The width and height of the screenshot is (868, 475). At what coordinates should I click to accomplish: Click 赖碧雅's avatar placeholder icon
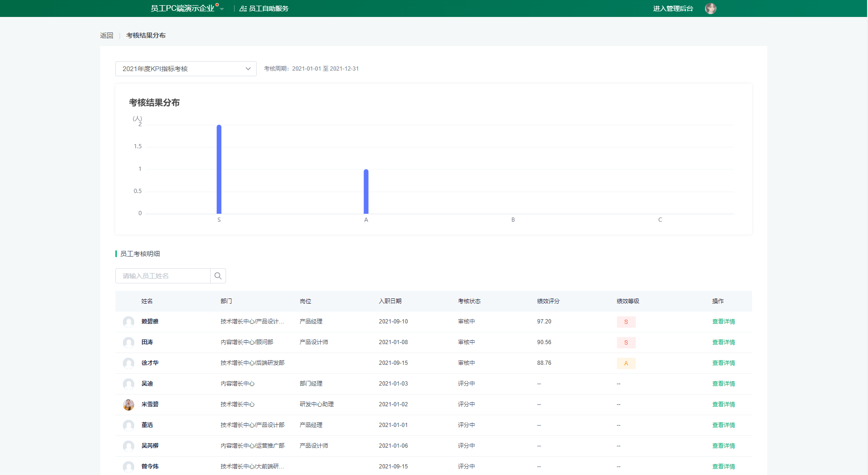129,322
